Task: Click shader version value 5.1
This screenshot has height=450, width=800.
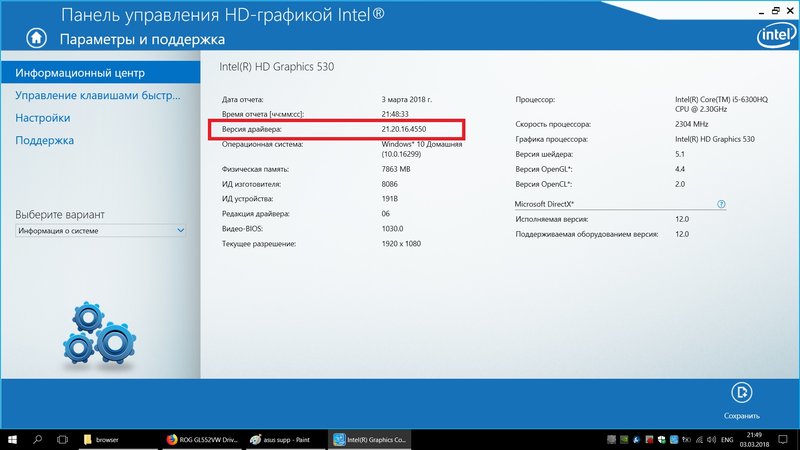Action: pyautogui.click(x=680, y=154)
